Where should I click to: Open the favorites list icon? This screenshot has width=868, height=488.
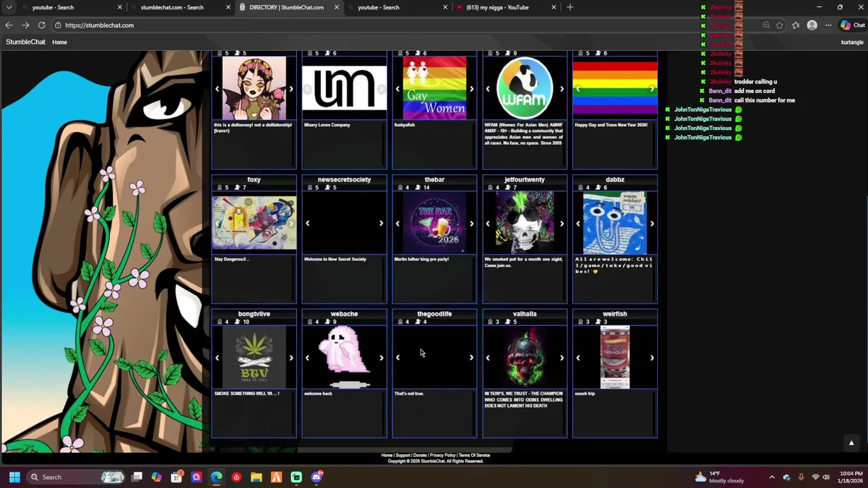click(x=795, y=25)
